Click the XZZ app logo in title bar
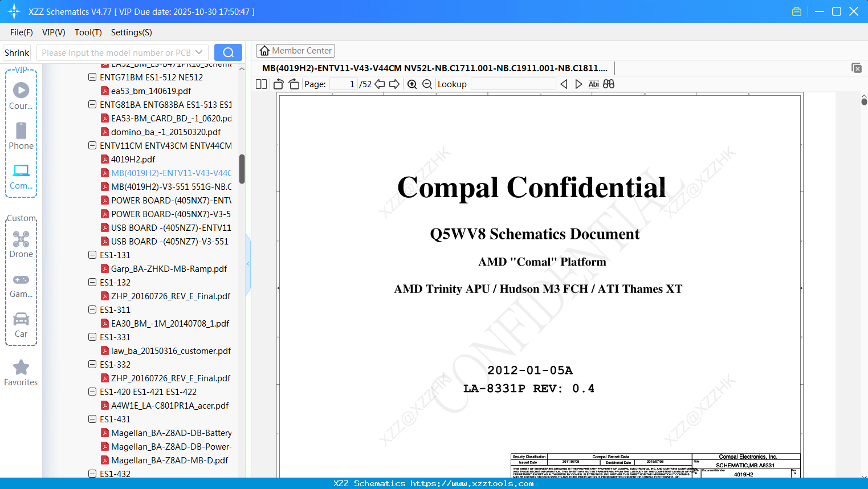The width and height of the screenshot is (868, 489). coord(14,11)
